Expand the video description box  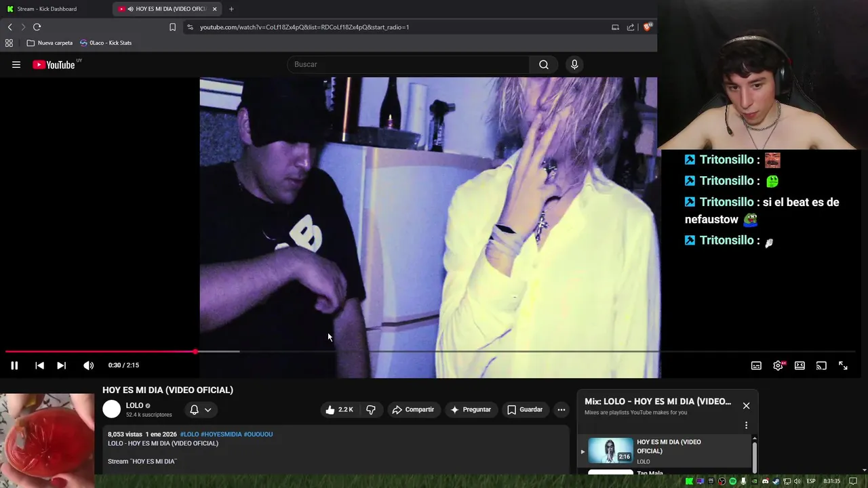click(x=336, y=450)
